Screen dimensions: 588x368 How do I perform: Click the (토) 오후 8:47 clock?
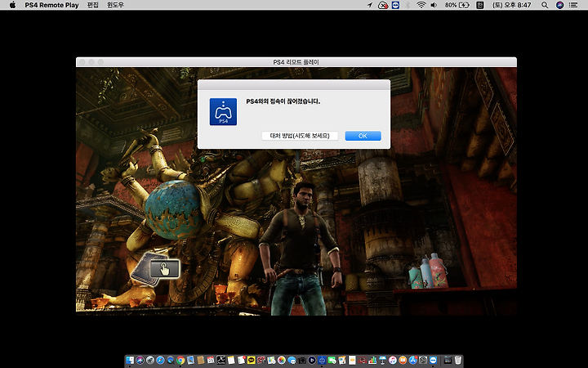tap(511, 5)
